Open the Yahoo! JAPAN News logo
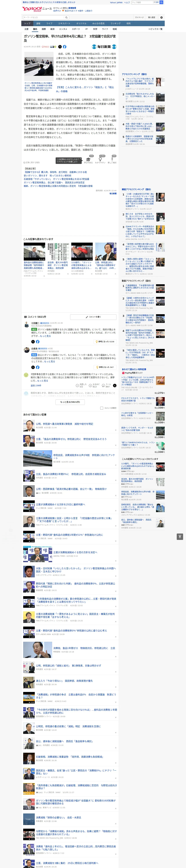186x868 pixels. click(37, 9)
